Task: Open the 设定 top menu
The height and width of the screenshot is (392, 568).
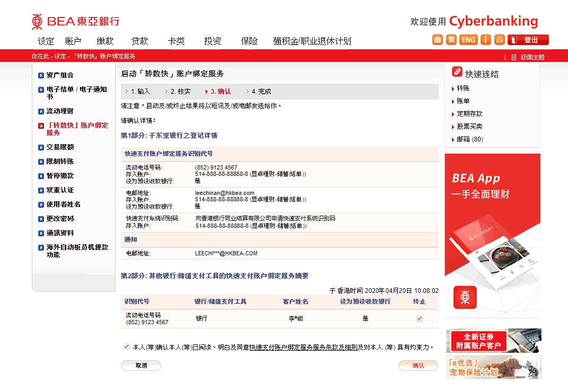Action: [46, 41]
